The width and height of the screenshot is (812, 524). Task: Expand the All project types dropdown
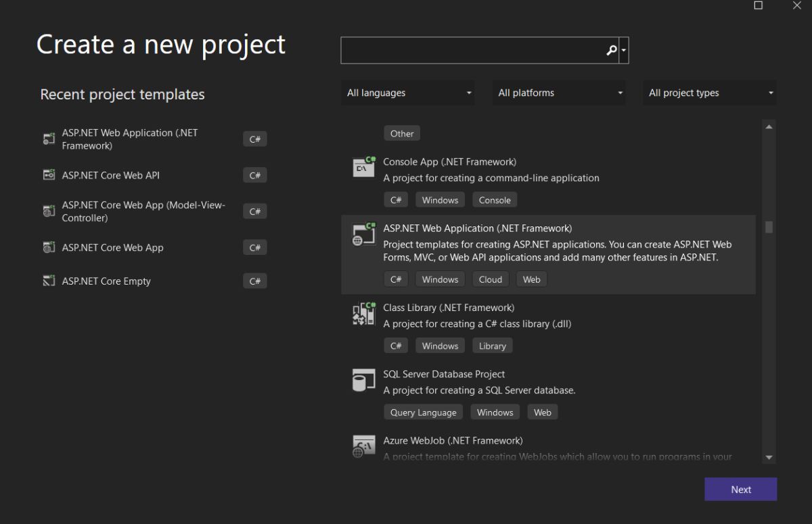tap(710, 93)
